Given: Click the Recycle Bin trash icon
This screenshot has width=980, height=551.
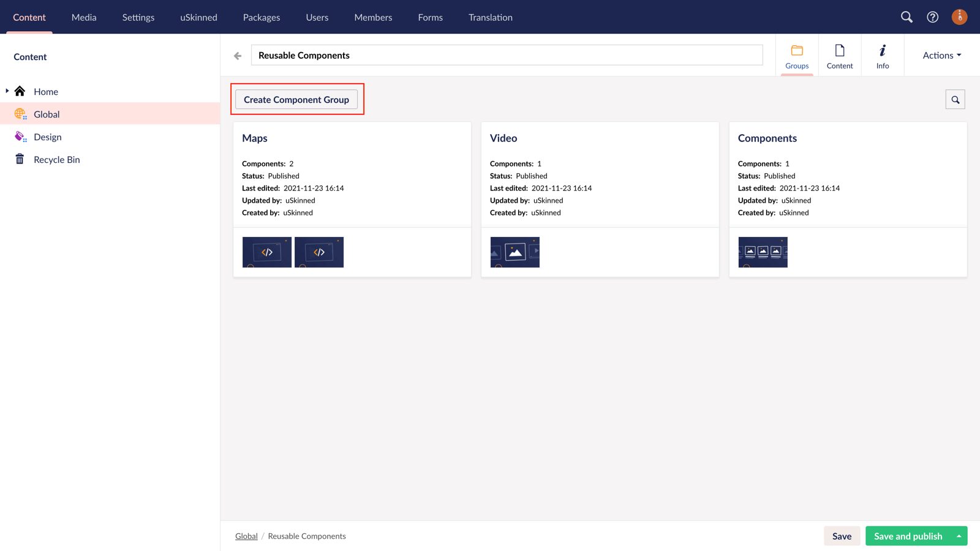Looking at the screenshot, I should 20,159.
